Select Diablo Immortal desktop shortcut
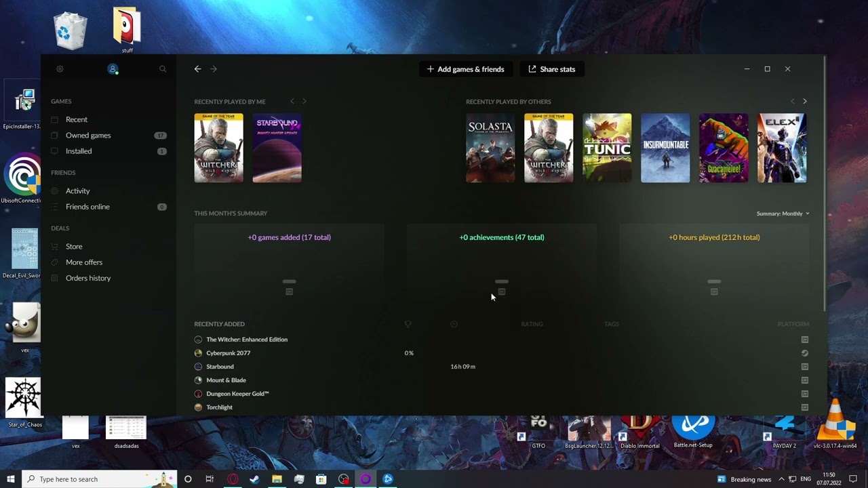The image size is (868, 488). (x=639, y=434)
